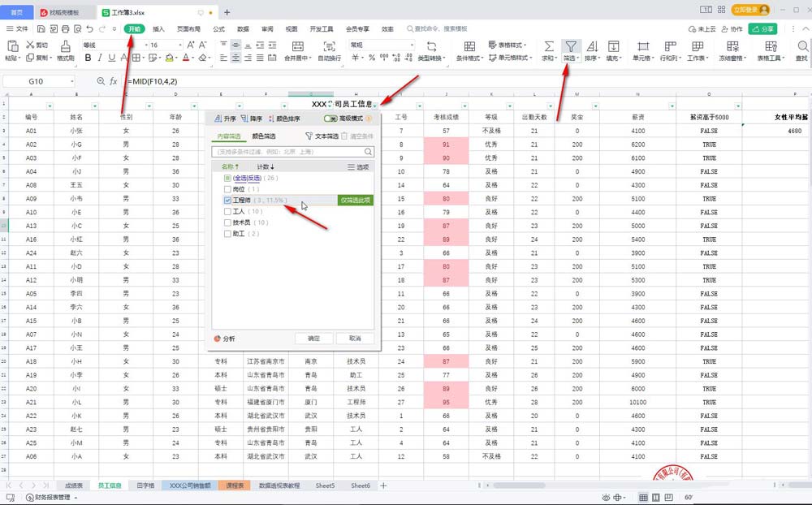Click the insert function fx icon
812x505 pixels.
click(x=114, y=81)
